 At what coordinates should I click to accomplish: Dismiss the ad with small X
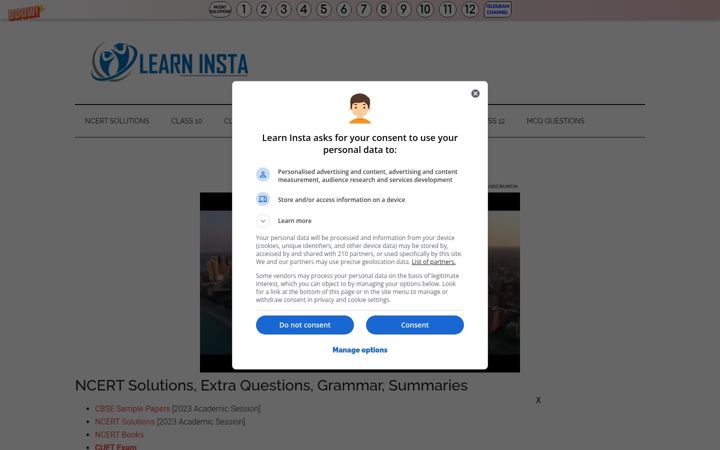click(538, 400)
